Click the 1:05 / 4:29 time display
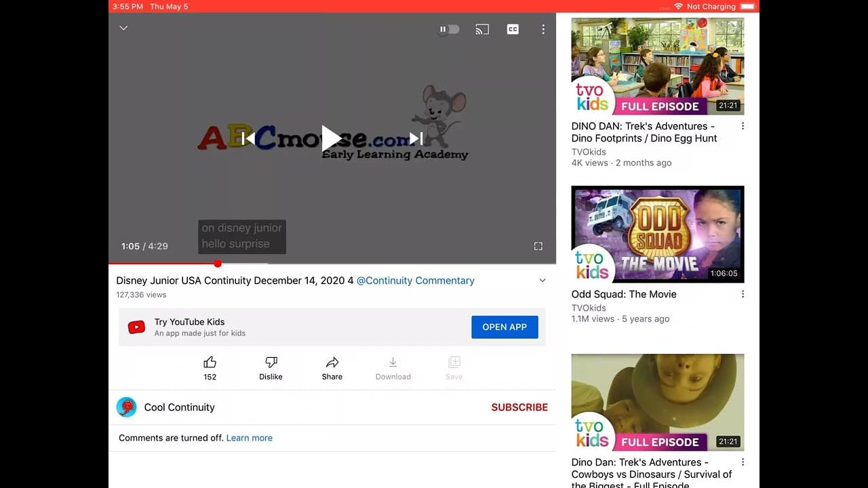Image resolution: width=868 pixels, height=488 pixels. coord(144,246)
